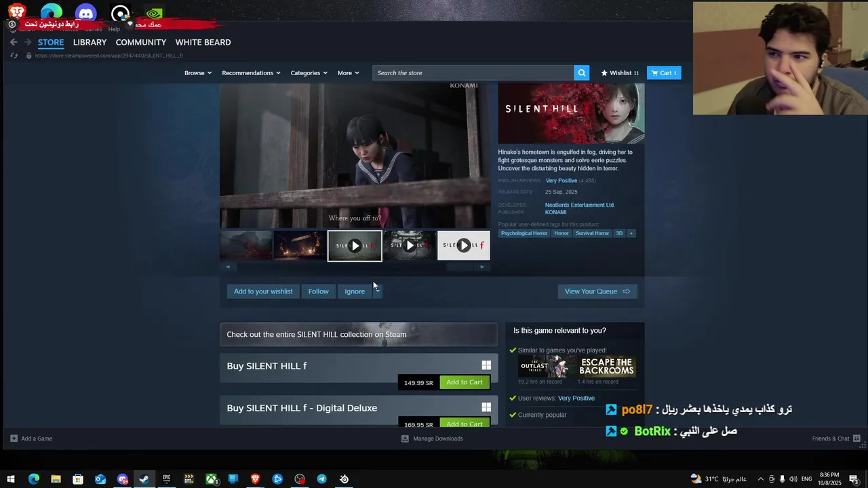The width and height of the screenshot is (868, 488).
Task: Open Telegram from the taskbar
Action: pos(321,479)
